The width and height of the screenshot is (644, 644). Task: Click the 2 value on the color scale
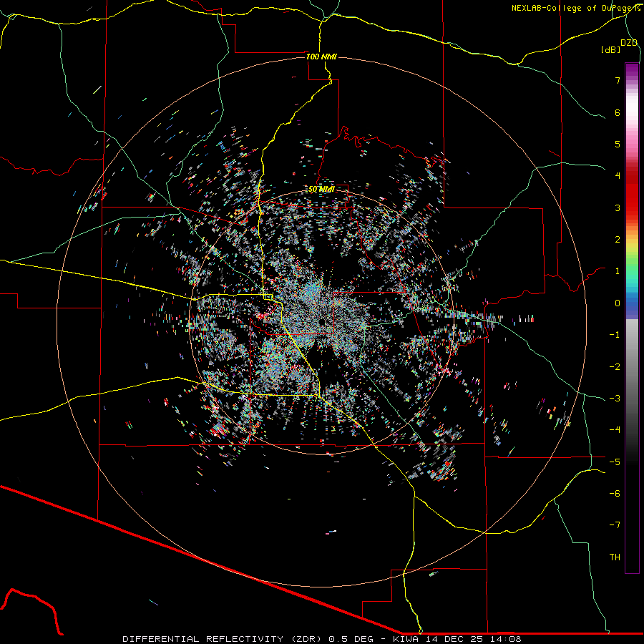point(618,240)
